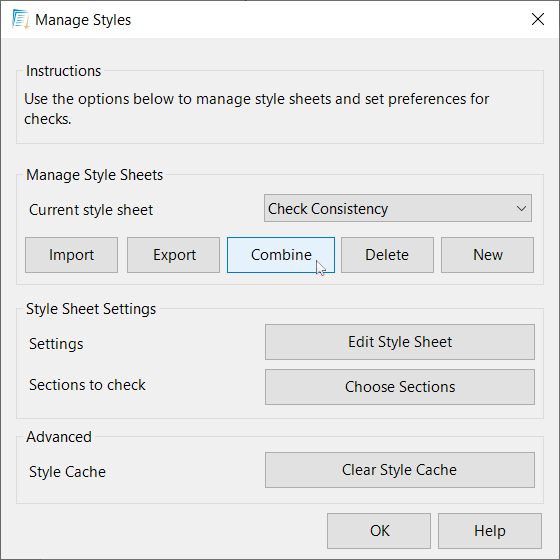
Task: Confirm with the OK button
Action: [x=379, y=531]
